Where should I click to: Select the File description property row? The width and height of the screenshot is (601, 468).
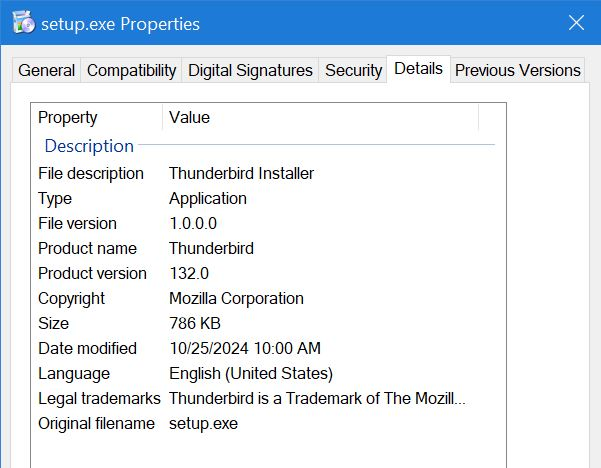coord(266,174)
